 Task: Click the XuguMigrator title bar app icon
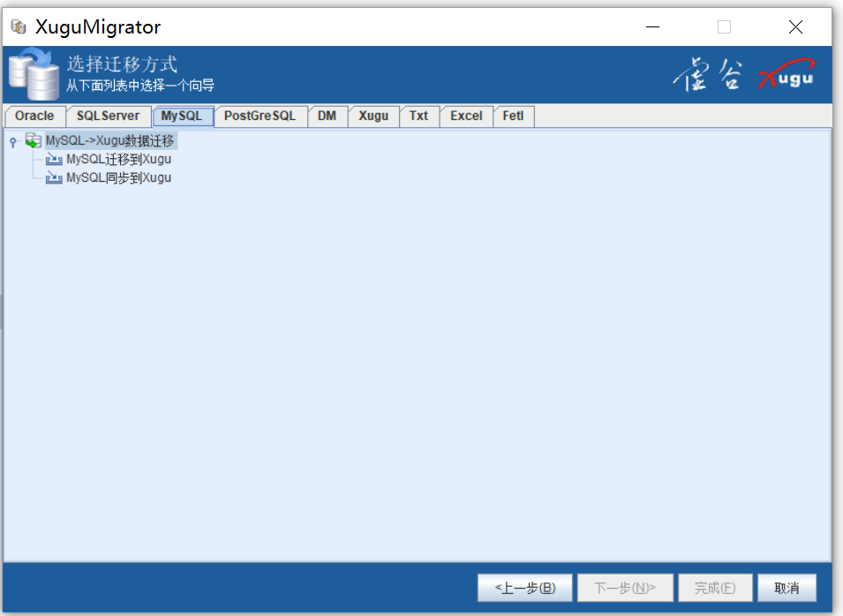pyautogui.click(x=19, y=26)
